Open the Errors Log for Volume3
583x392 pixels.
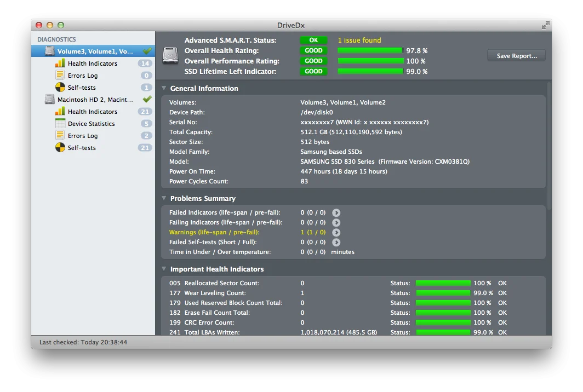point(61,75)
